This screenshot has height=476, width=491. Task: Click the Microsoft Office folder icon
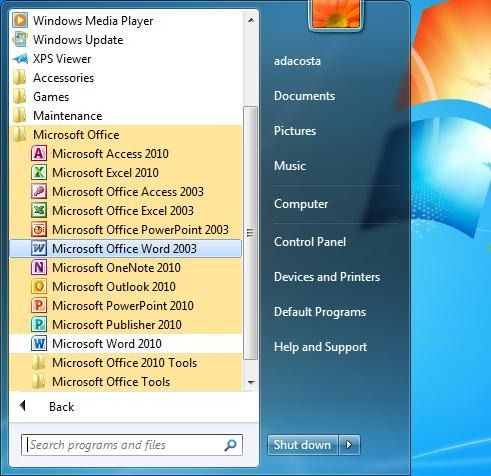coord(19,135)
